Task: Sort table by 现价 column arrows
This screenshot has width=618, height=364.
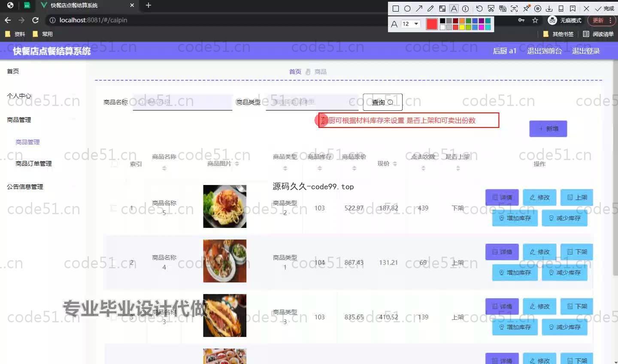Action: tap(395, 164)
